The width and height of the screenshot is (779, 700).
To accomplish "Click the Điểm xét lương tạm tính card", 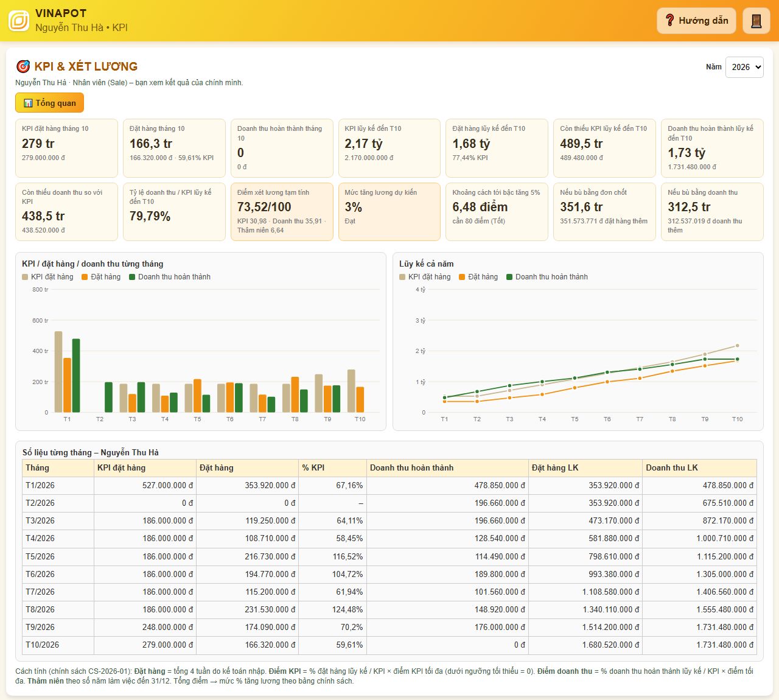I will pyautogui.click(x=282, y=212).
